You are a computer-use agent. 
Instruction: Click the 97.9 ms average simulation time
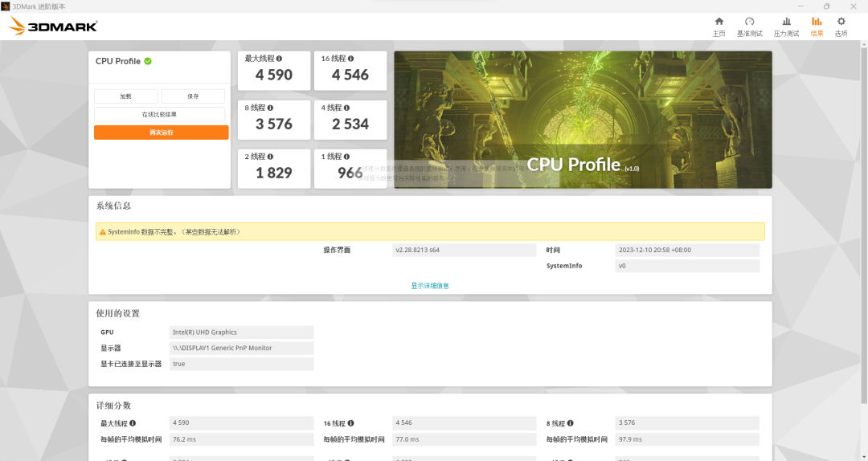click(687, 439)
